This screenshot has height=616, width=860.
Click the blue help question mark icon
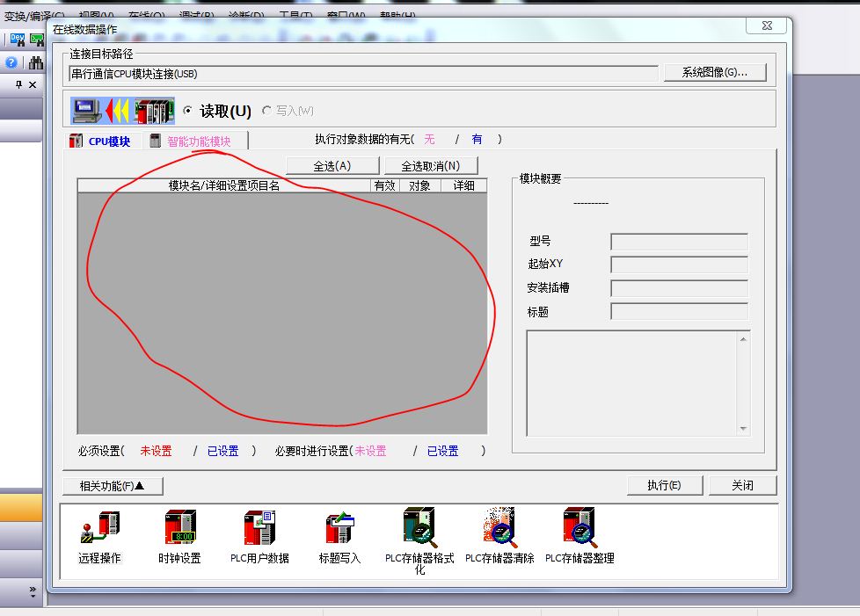click(11, 63)
